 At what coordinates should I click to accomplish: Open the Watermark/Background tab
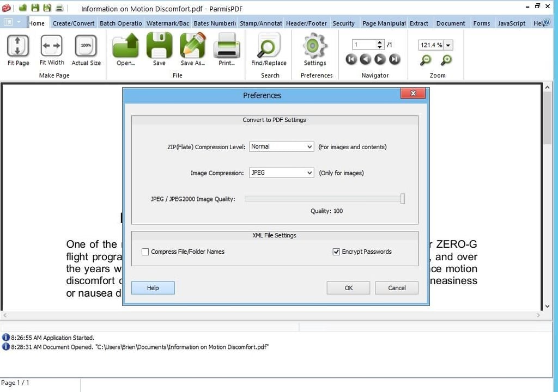click(168, 23)
